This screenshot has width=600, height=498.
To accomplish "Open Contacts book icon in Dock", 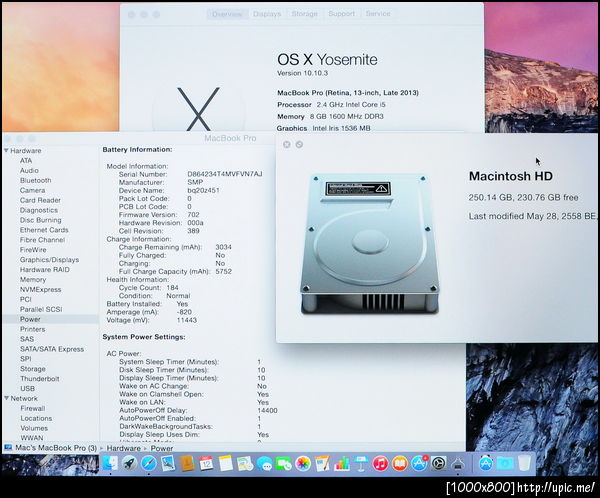I will click(x=187, y=464).
